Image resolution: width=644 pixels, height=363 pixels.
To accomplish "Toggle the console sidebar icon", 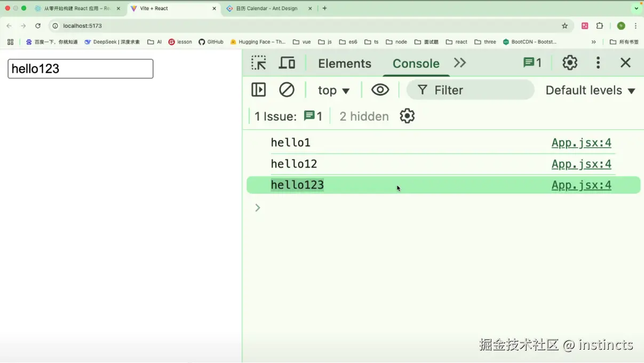I will [x=259, y=90].
